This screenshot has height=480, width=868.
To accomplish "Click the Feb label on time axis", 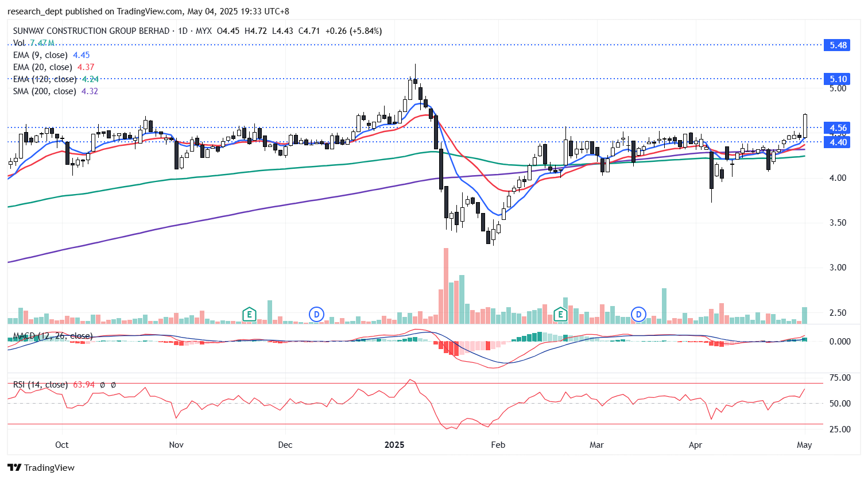I will (498, 445).
